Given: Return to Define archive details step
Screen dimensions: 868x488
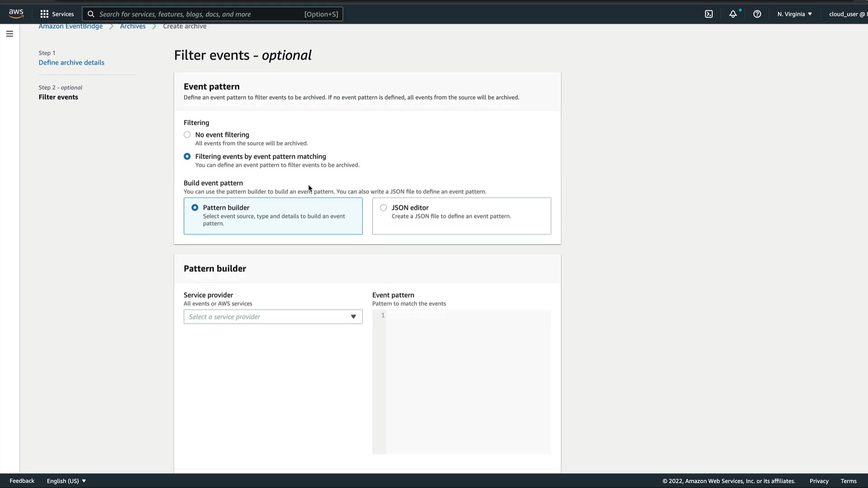Looking at the screenshot, I should [71, 63].
